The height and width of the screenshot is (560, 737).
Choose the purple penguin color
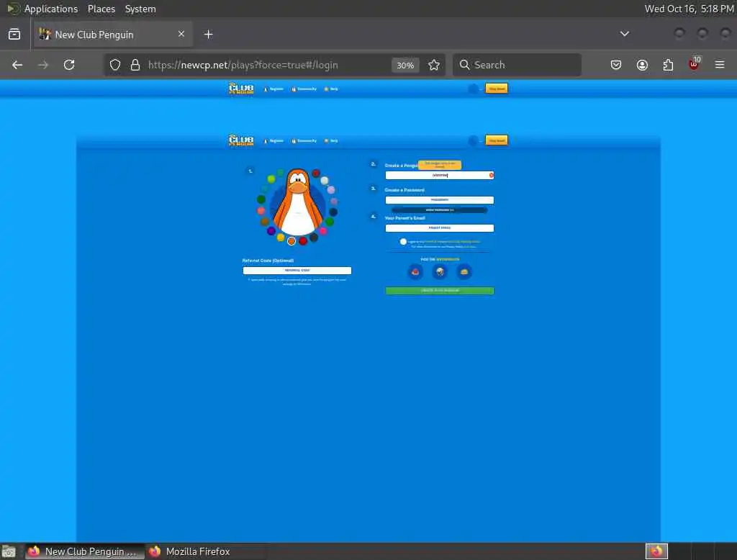(x=271, y=231)
